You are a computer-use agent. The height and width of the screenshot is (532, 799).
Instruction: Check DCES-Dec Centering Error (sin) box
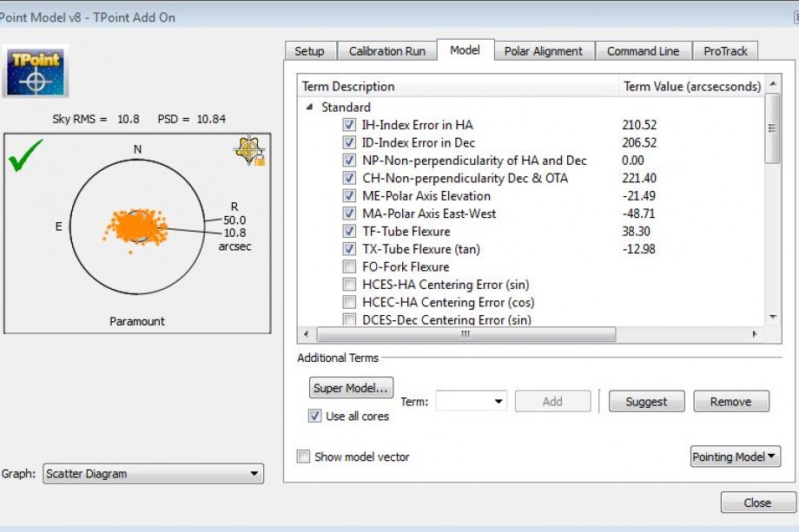349,319
